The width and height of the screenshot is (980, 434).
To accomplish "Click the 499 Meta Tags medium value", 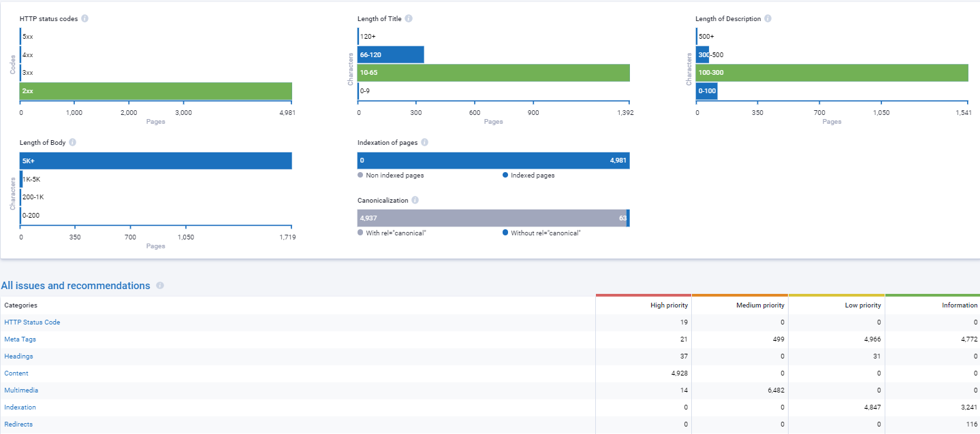I will (x=778, y=339).
